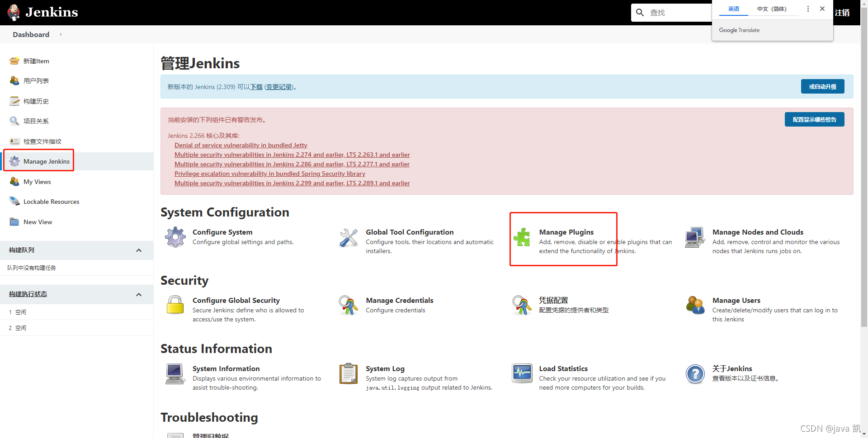This screenshot has height=438, width=868.
Task: Open the Manage Users link
Action: pos(736,300)
